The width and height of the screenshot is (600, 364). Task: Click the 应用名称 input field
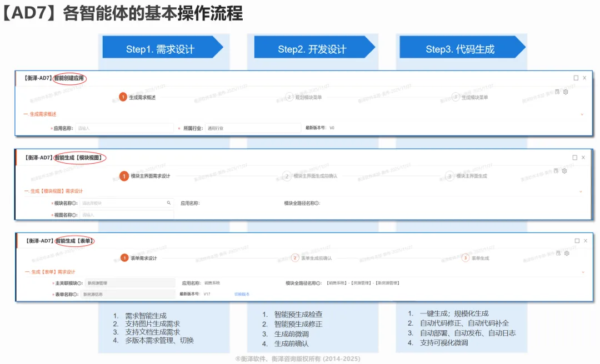tap(124, 128)
